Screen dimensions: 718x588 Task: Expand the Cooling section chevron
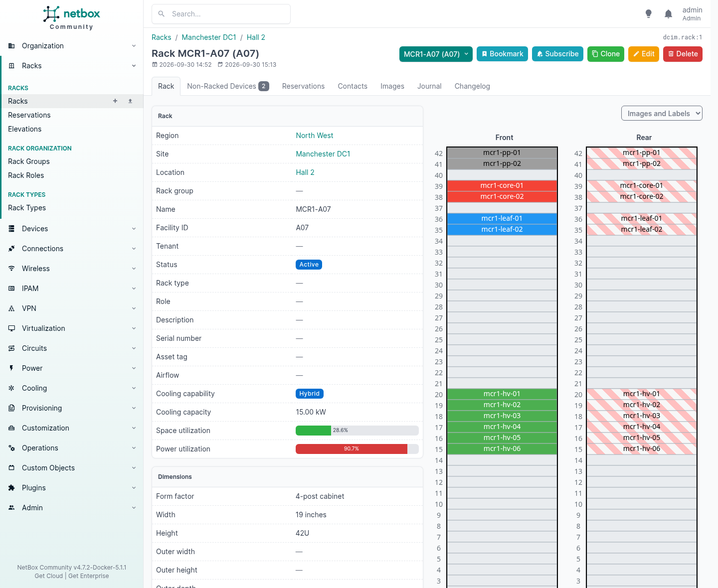pos(134,388)
